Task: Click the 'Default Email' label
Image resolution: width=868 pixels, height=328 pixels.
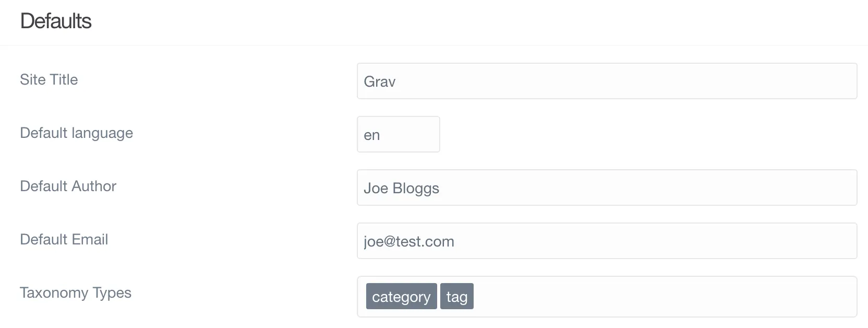Action: pos(64,239)
